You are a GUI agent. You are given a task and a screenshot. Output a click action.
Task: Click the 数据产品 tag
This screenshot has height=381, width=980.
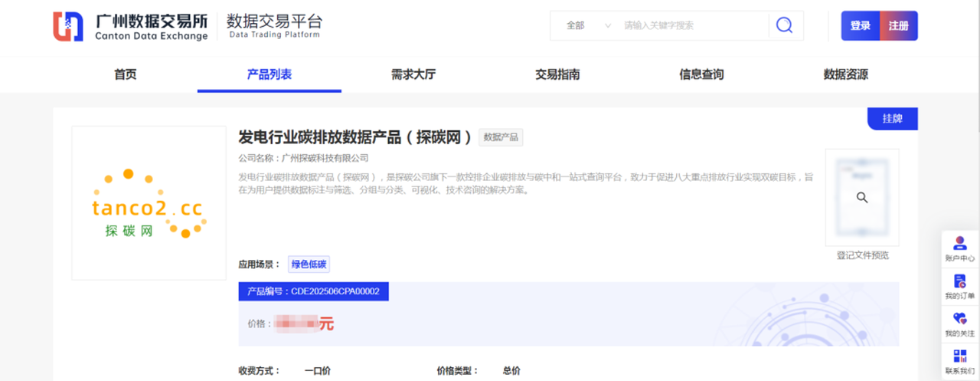[x=501, y=137]
